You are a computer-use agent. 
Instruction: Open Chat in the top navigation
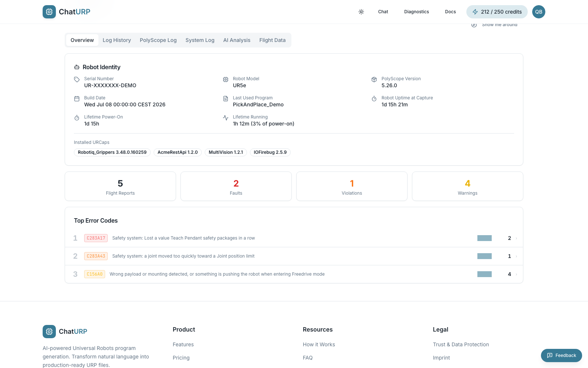point(383,12)
